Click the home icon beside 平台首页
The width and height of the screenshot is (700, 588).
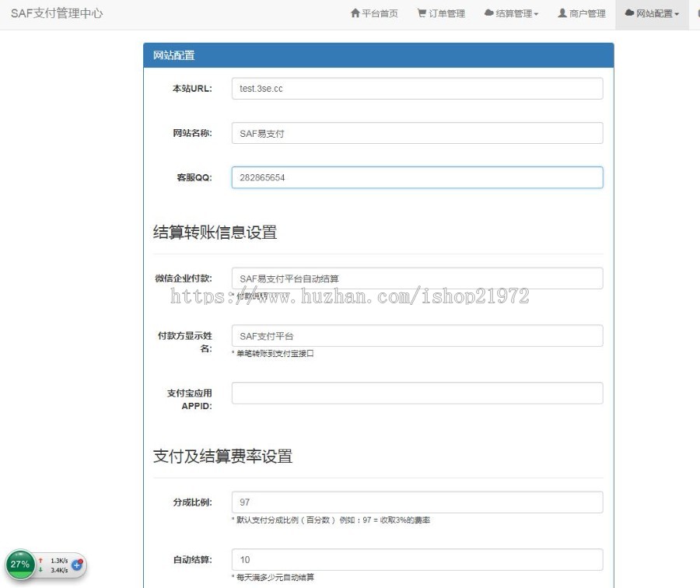point(355,13)
